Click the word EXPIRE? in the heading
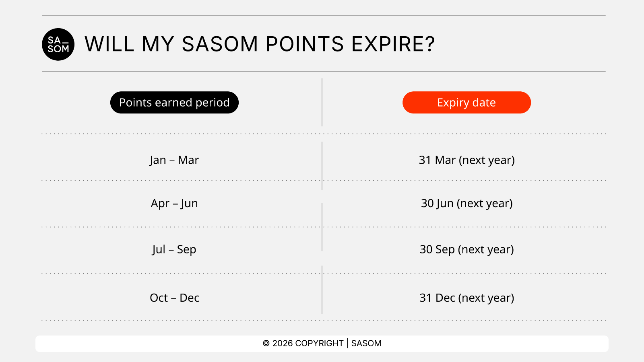The width and height of the screenshot is (644, 362). tap(393, 44)
